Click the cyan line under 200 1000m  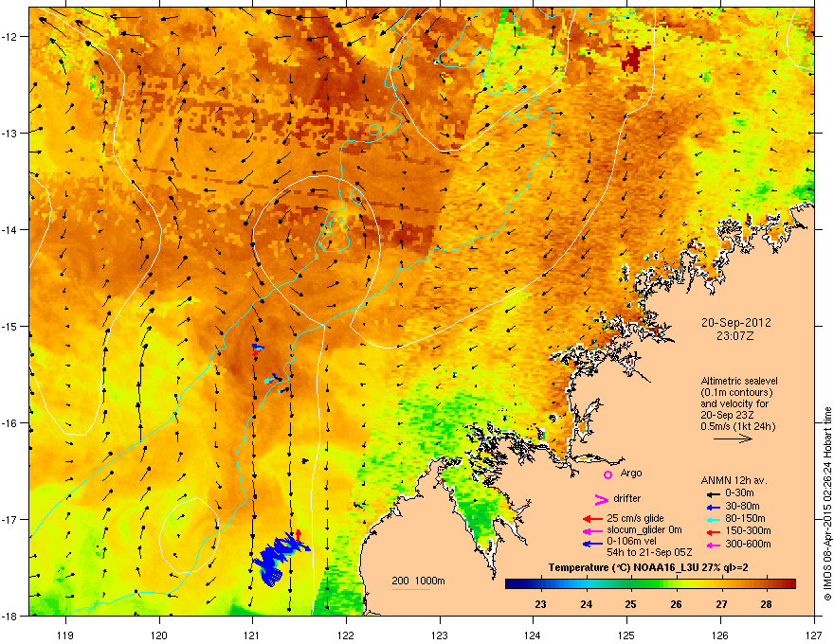click(x=410, y=589)
